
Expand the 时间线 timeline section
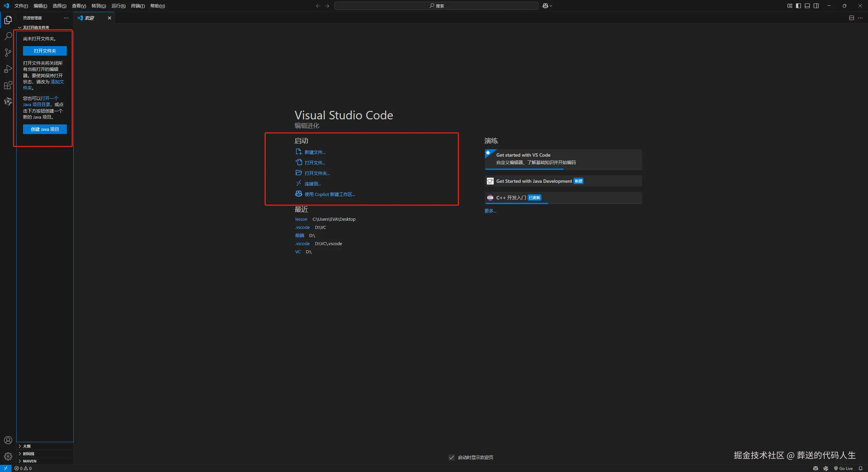click(x=28, y=454)
